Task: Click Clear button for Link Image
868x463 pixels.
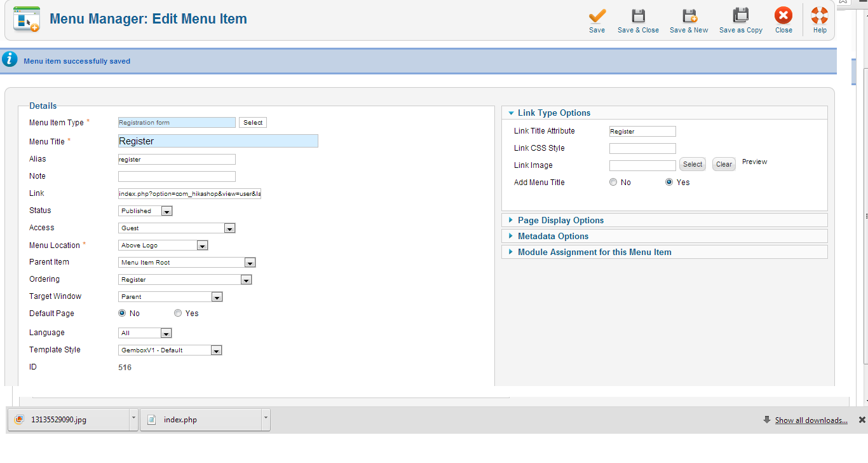Action: (724, 164)
